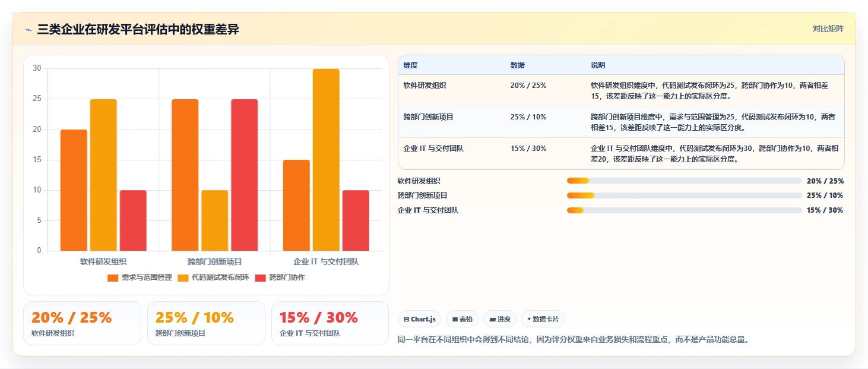The image size is (868, 369).
Task: Click the 跨部门创新项目 progress bar
Action: [684, 195]
